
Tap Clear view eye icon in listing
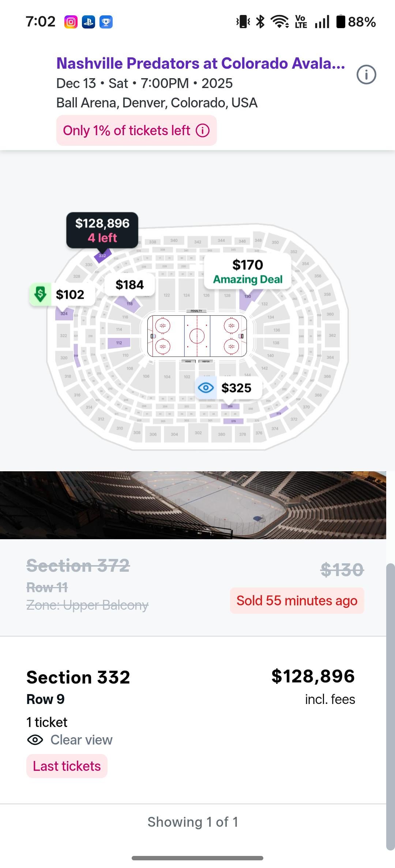pos(35,740)
